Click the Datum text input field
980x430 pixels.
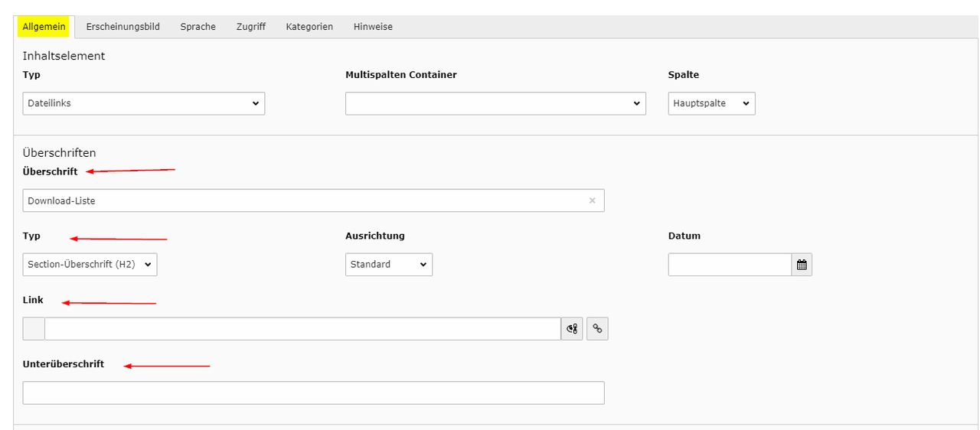(729, 265)
